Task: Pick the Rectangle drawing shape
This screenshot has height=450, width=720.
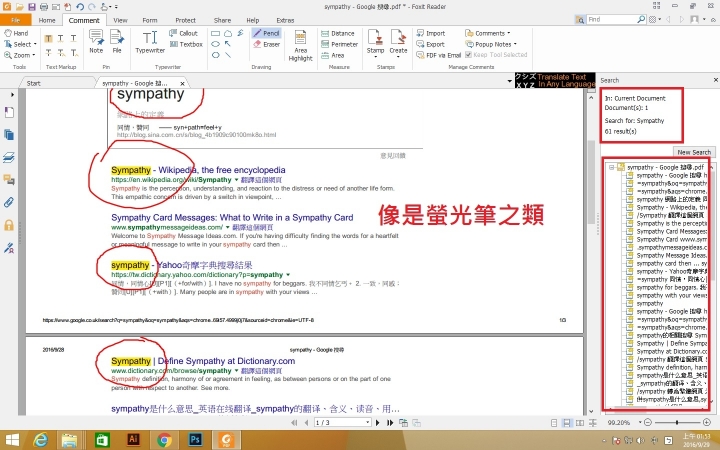Action: (215, 33)
